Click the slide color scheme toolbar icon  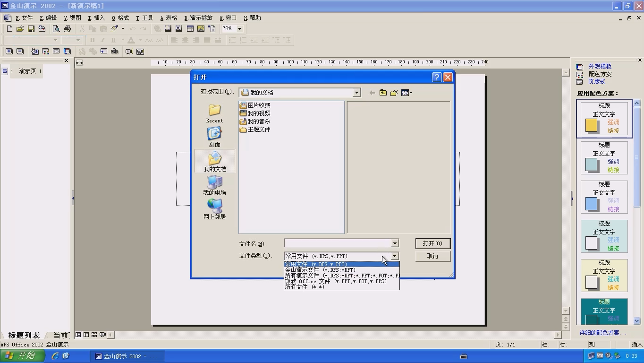pyautogui.click(x=45, y=52)
